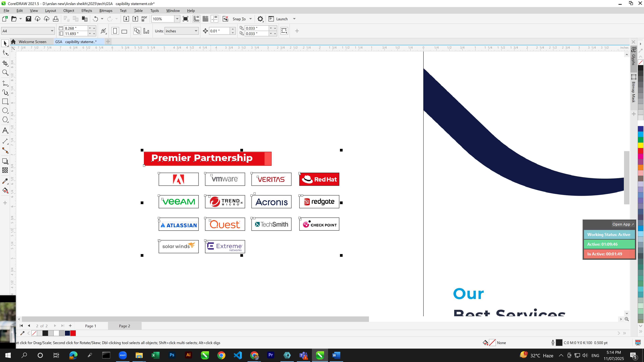Expand the Snap To dropdown

(251, 19)
